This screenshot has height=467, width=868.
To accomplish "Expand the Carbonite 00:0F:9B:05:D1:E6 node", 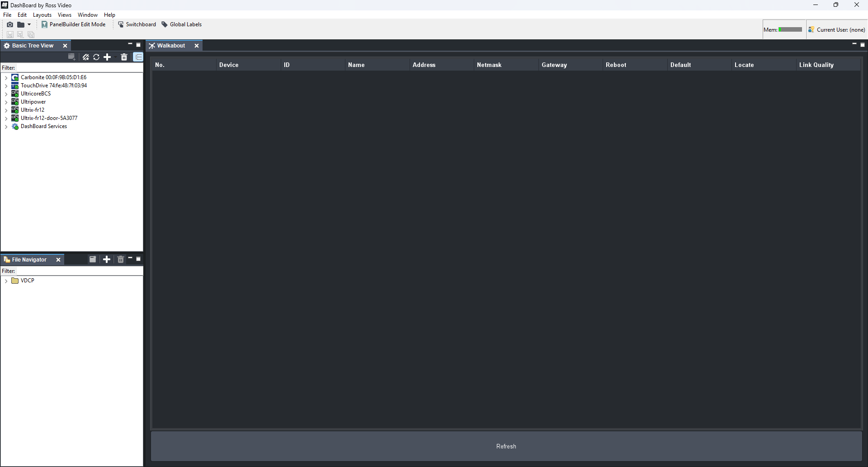I will click(6, 78).
